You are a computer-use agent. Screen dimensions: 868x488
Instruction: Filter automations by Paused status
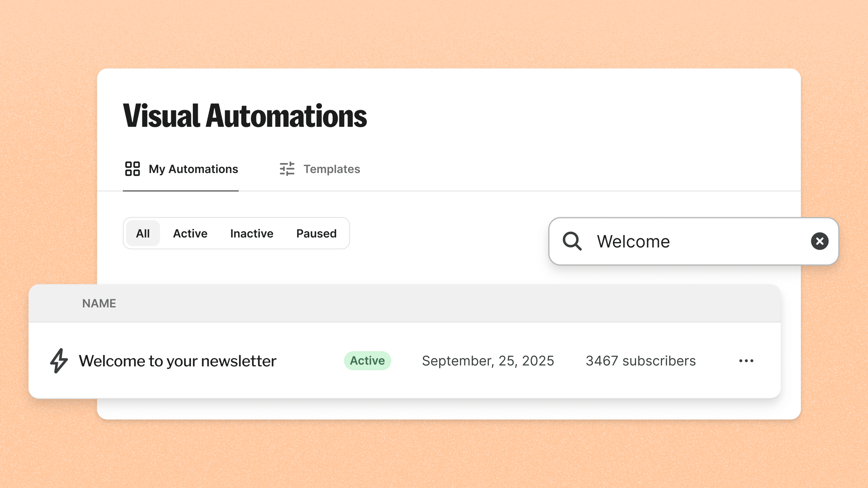tap(316, 233)
